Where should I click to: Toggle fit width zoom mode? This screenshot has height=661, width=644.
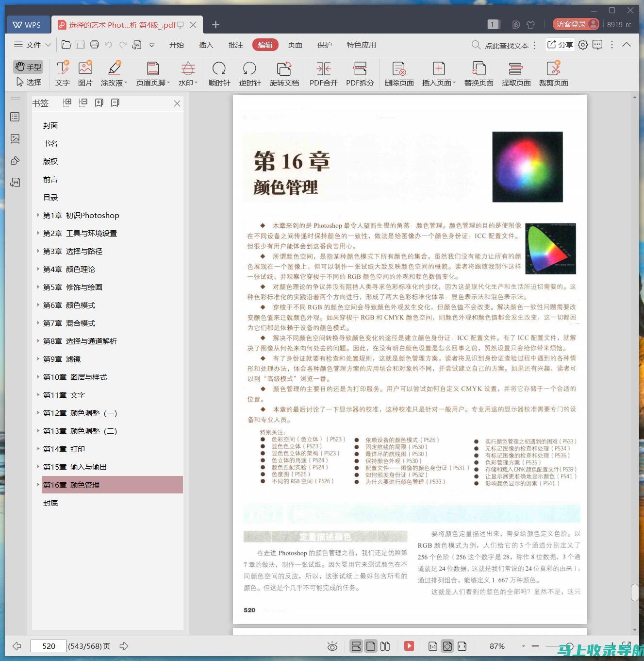coord(462,646)
